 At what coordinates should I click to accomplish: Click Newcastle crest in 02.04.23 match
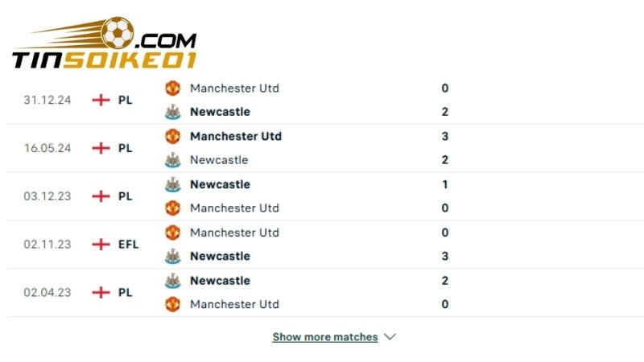172,281
